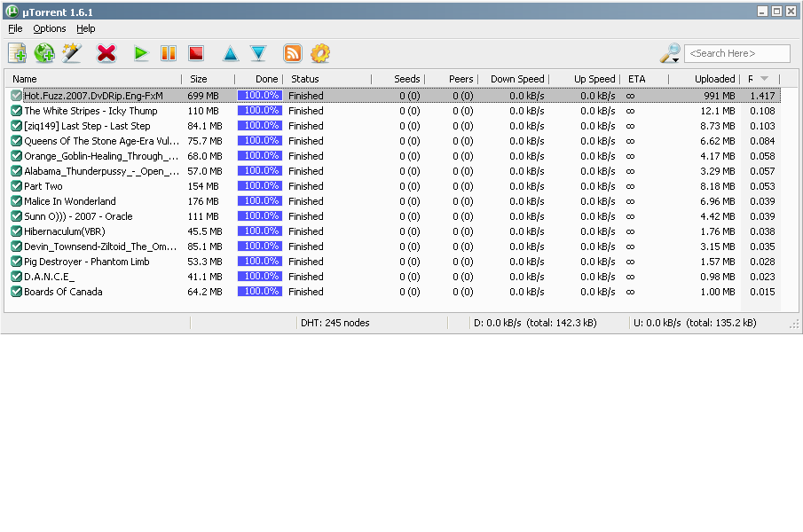803x532 pixels.
Task: Click status icon of Malice In Wonderland
Action: pos(16,201)
